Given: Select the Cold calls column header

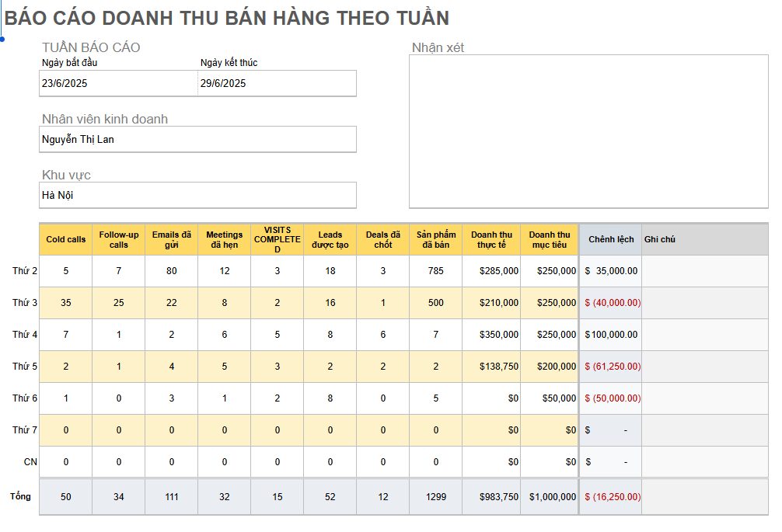Looking at the screenshot, I should (66, 240).
